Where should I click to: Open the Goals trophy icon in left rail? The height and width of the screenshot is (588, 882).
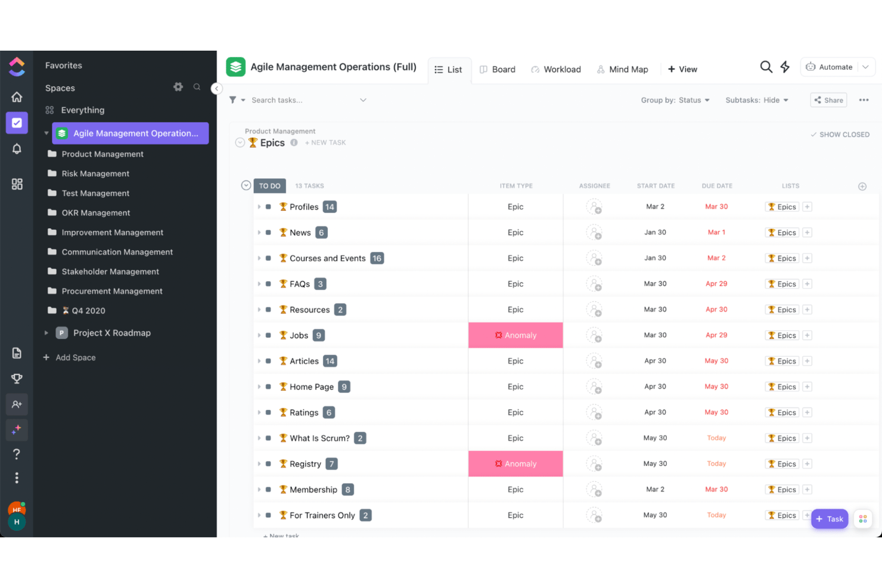(17, 379)
